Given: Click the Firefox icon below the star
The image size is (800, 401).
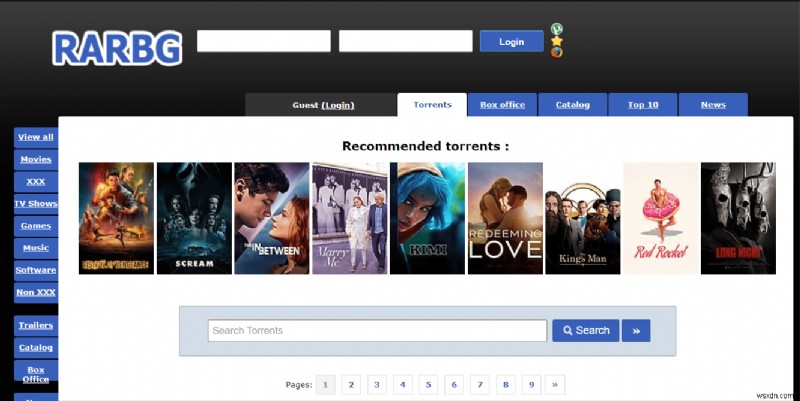Looking at the screenshot, I should click(x=557, y=52).
